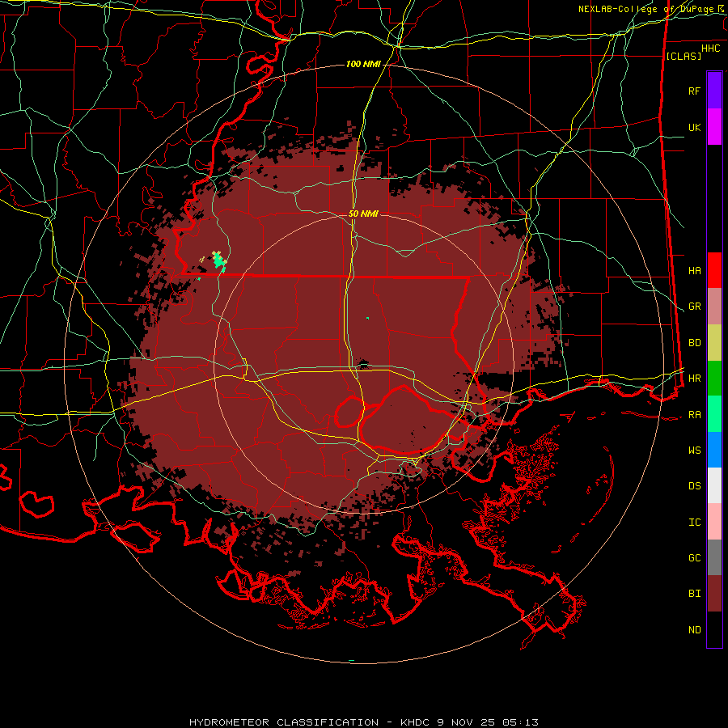Image resolution: width=728 pixels, height=728 pixels.
Task: Click the ND legend label
Action: [x=694, y=630]
